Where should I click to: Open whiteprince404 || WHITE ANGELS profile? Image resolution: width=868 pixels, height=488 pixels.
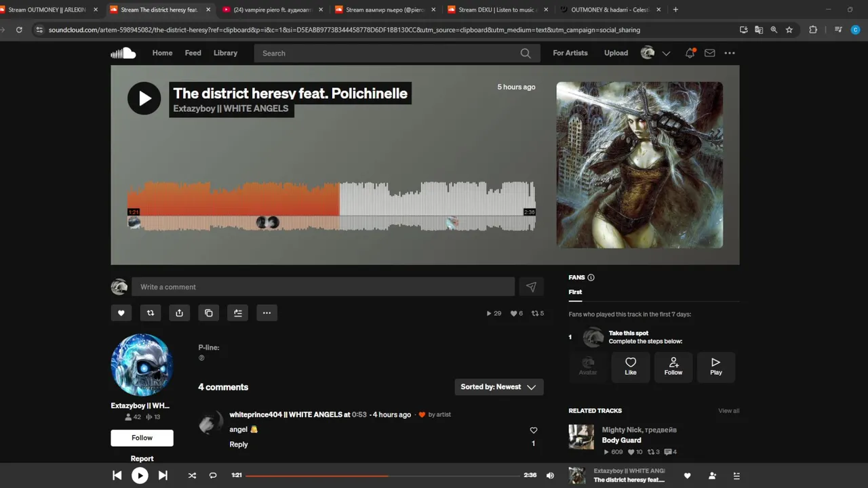[285, 415]
